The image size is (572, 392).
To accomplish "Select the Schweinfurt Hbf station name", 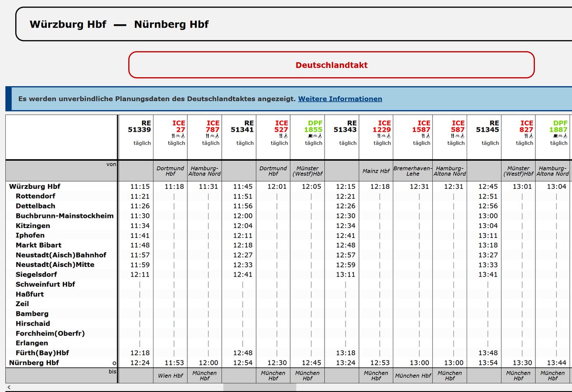I will point(45,284).
